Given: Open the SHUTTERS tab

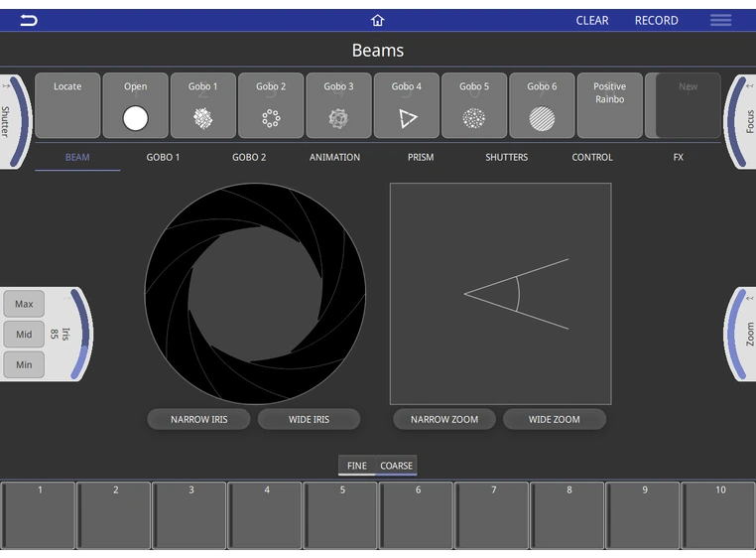Looking at the screenshot, I should 506,157.
